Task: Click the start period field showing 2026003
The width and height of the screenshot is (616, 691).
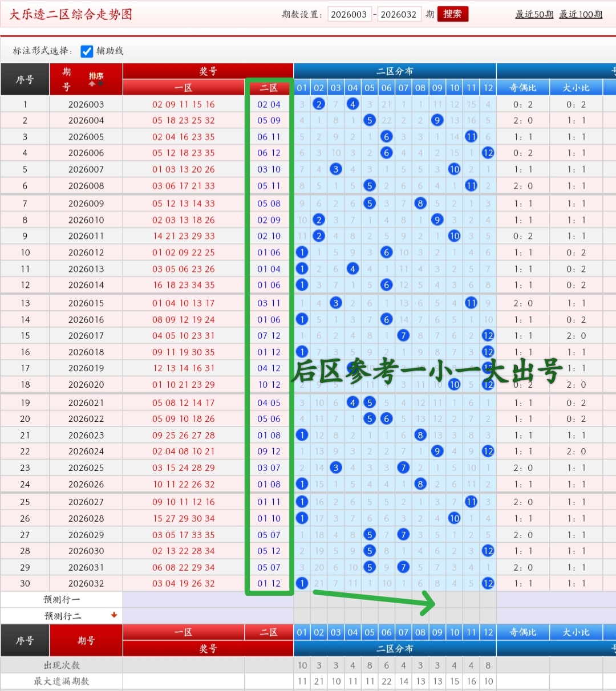Action: [348, 14]
